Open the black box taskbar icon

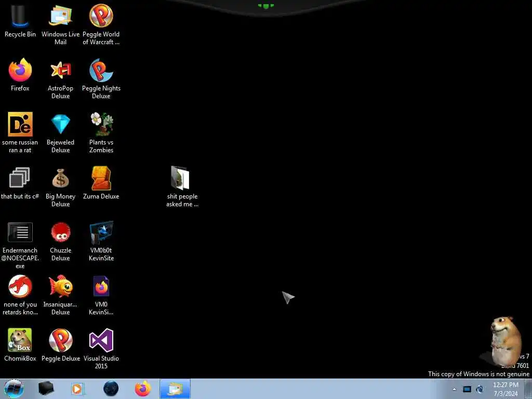click(46, 389)
